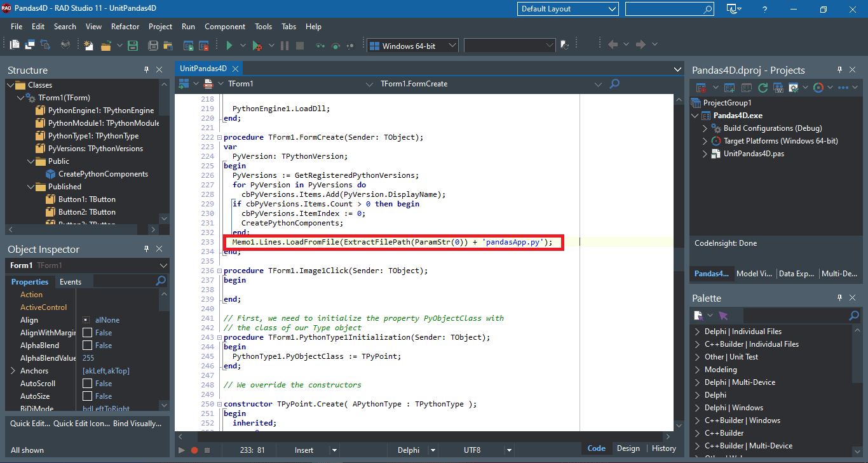
Task: Click the Forward navigation arrow icon
Action: tap(641, 44)
